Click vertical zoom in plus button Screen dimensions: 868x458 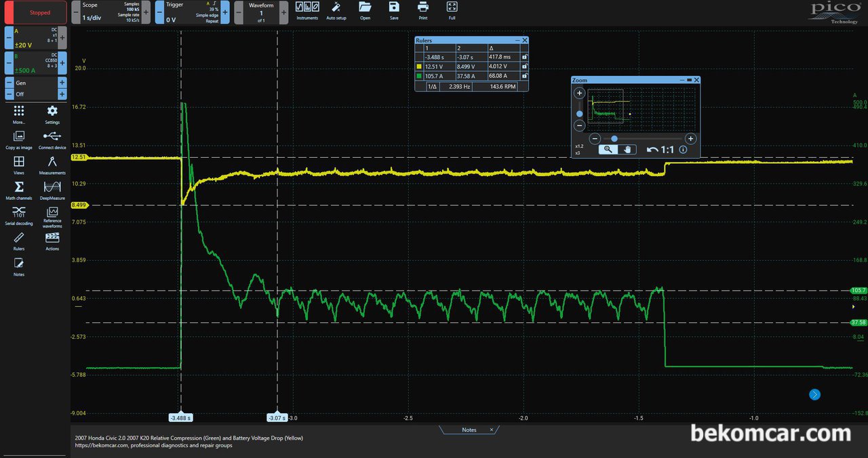pos(580,93)
